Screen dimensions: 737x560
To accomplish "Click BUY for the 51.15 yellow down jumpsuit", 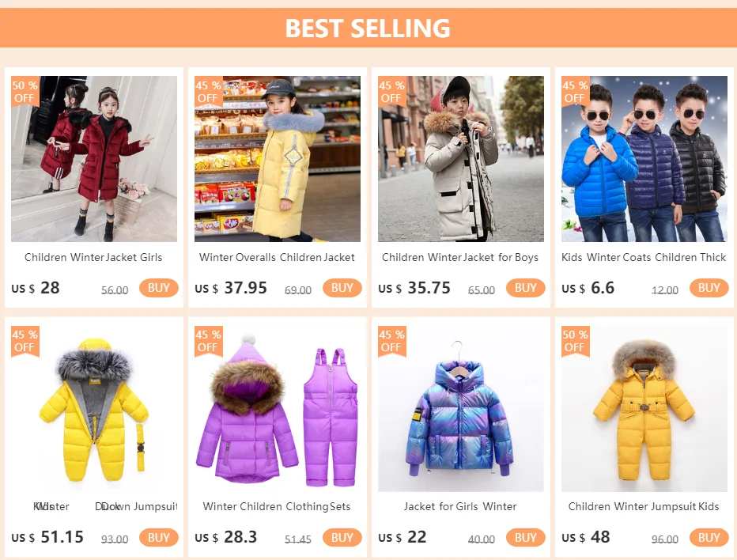I will point(159,537).
